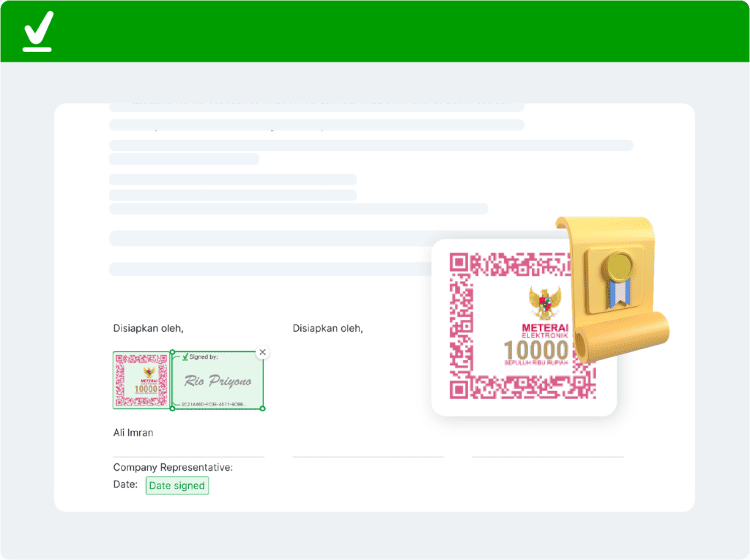Click 'METERAI ELEKTRONIK' text on large stamp

click(x=545, y=332)
